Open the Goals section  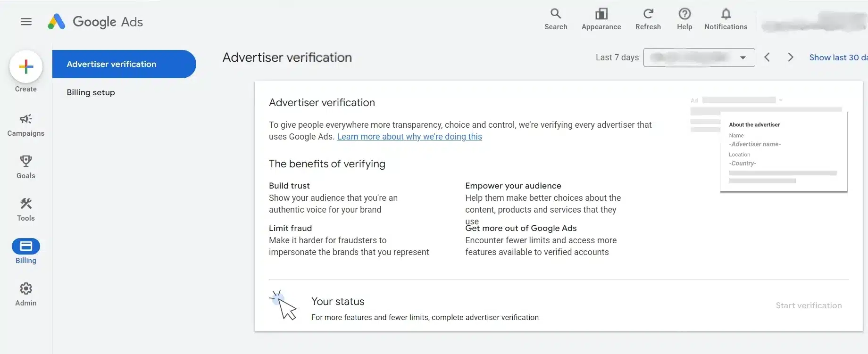[26, 167]
